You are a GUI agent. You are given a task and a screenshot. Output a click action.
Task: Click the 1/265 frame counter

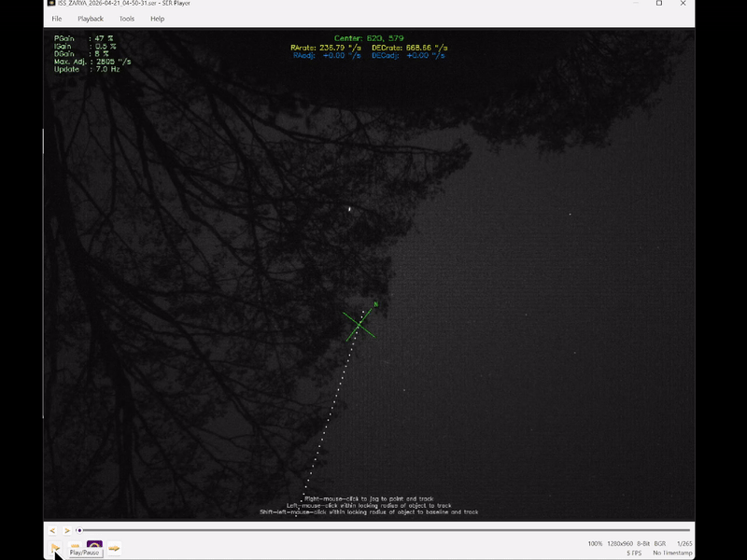tap(684, 543)
